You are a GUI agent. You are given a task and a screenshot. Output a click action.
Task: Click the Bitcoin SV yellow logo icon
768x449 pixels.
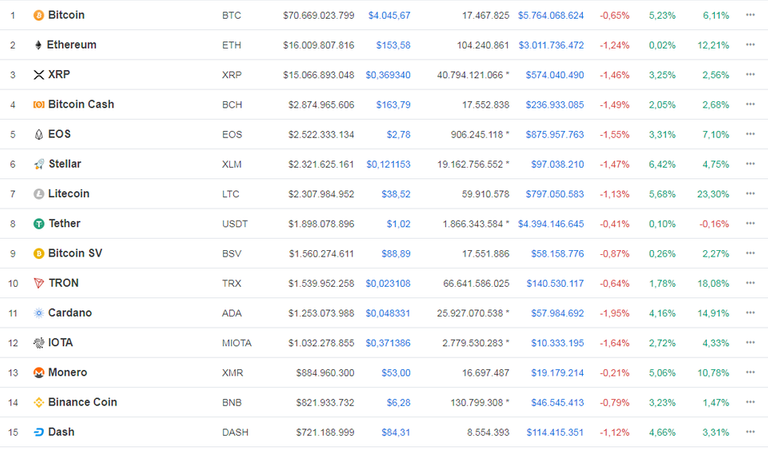click(38, 254)
